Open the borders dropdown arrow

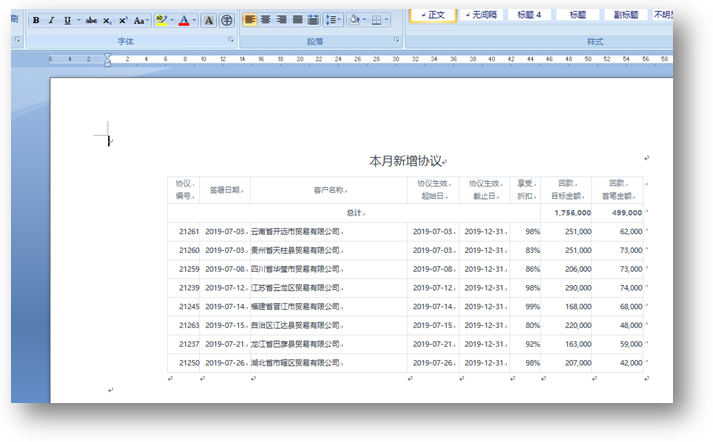pos(386,20)
